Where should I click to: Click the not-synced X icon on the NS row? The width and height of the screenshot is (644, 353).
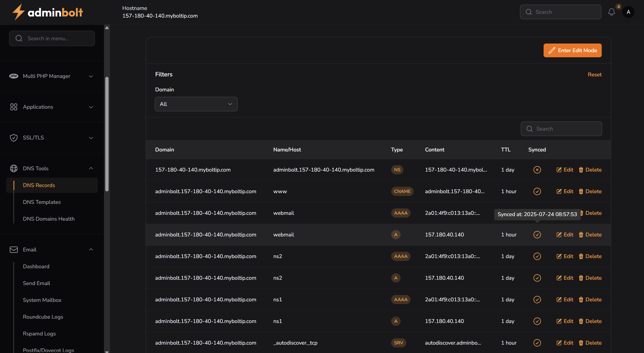(537, 170)
